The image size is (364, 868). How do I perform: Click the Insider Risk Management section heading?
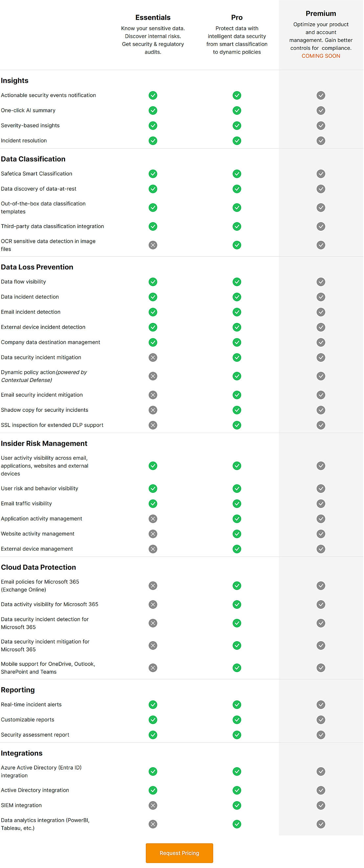(44, 443)
